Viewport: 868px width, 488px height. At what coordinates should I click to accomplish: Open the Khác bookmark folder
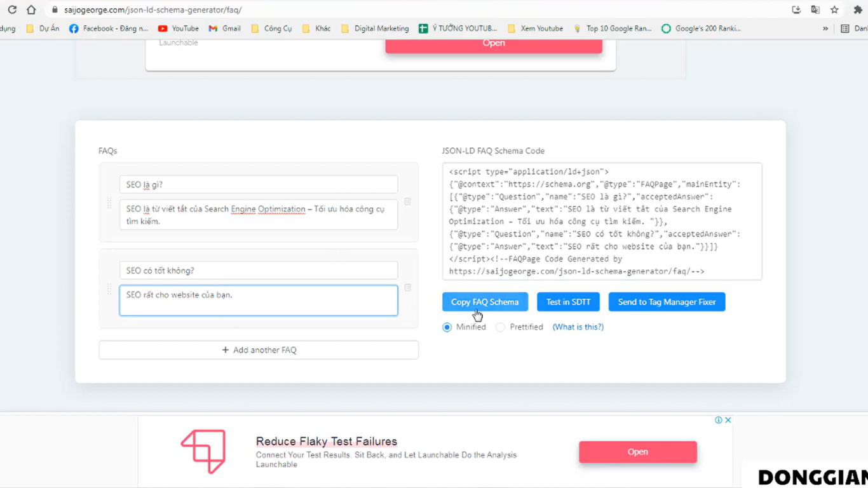point(316,29)
